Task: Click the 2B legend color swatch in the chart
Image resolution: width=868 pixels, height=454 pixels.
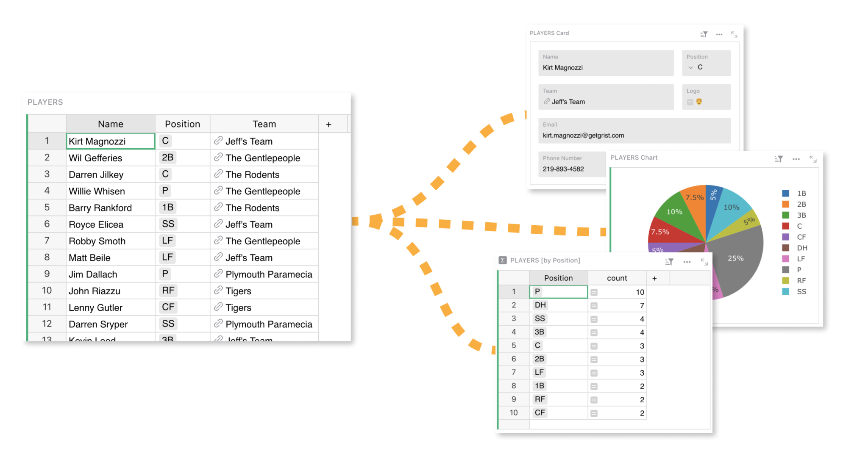Action: (785, 204)
